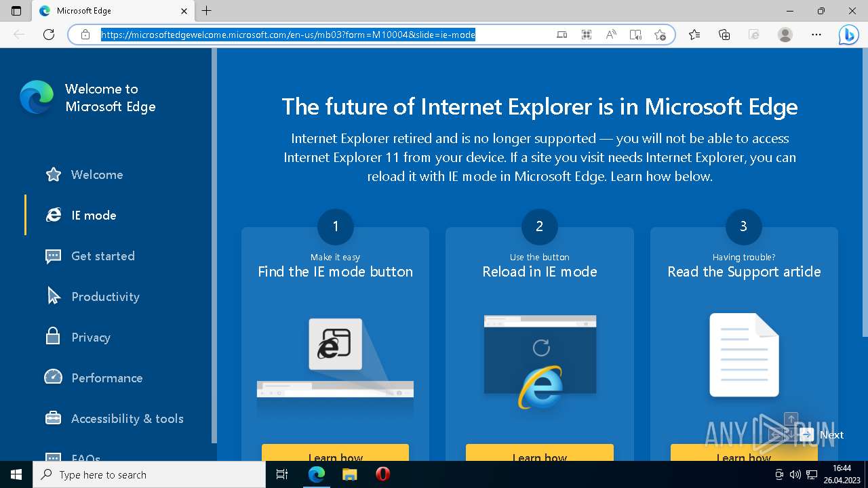Image resolution: width=868 pixels, height=488 pixels.
Task: Open the tab actions menu icon
Action: tap(16, 11)
